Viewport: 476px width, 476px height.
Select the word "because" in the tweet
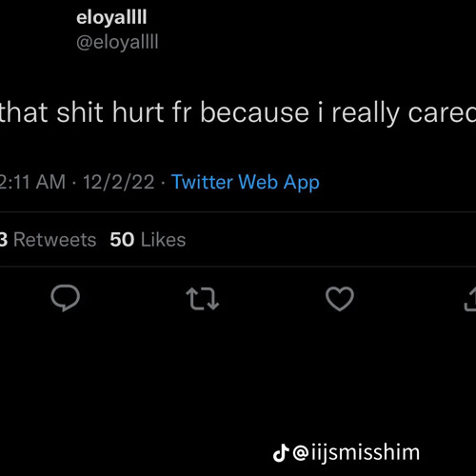[x=254, y=113]
